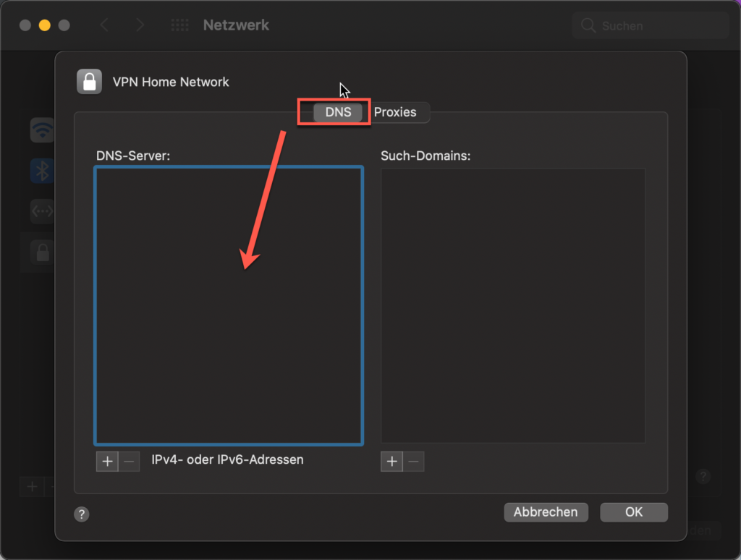Viewport: 741px width, 560px height.
Task: Remove a DNS server using the minus button
Action: (129, 461)
